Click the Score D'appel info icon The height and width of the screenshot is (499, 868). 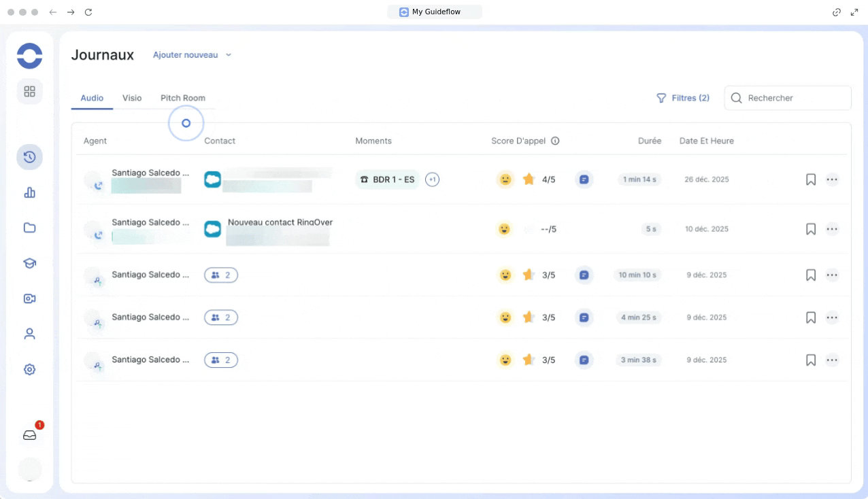click(x=555, y=141)
